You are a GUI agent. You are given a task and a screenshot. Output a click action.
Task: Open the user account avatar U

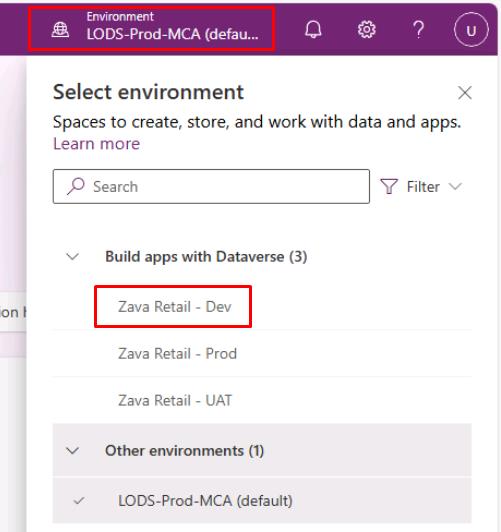pyautogui.click(x=471, y=30)
